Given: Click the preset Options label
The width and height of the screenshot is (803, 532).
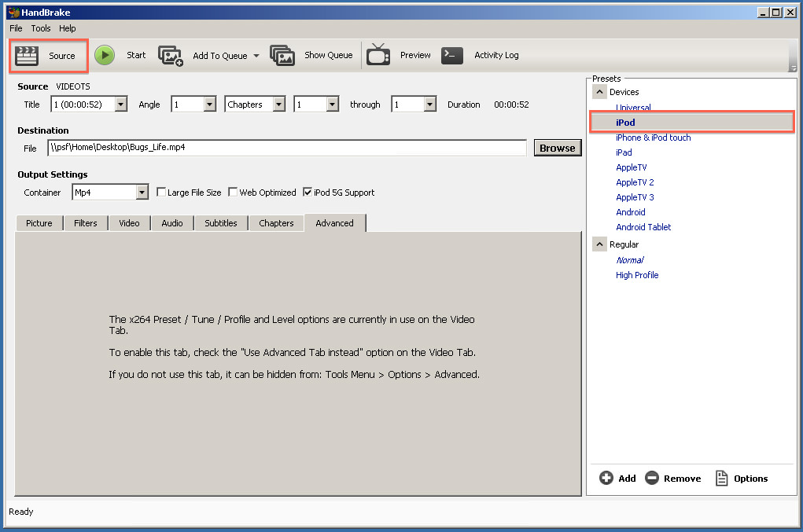Looking at the screenshot, I should [751, 479].
